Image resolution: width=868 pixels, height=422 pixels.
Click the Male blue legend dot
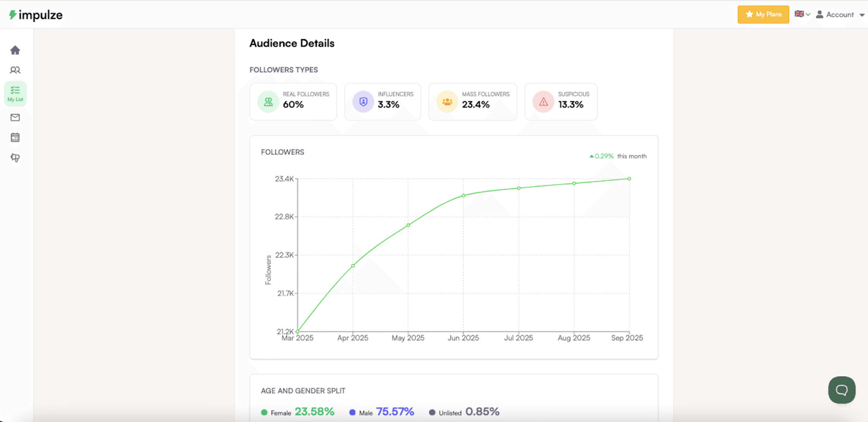[352, 412]
